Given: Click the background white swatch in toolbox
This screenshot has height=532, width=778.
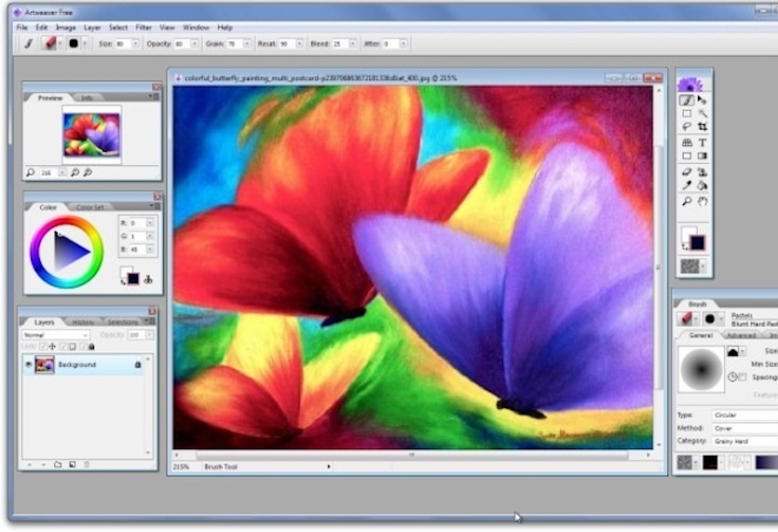Looking at the screenshot, I should pos(688,233).
